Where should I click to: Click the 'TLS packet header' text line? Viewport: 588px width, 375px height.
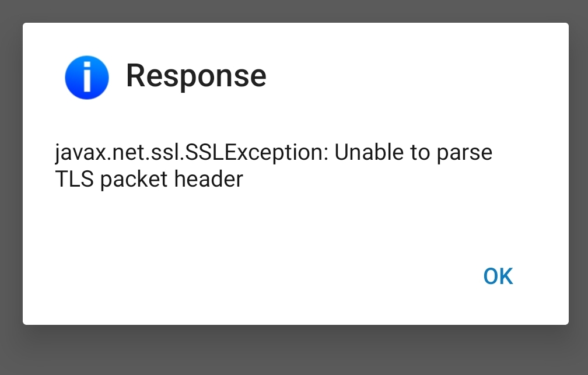[x=149, y=178]
